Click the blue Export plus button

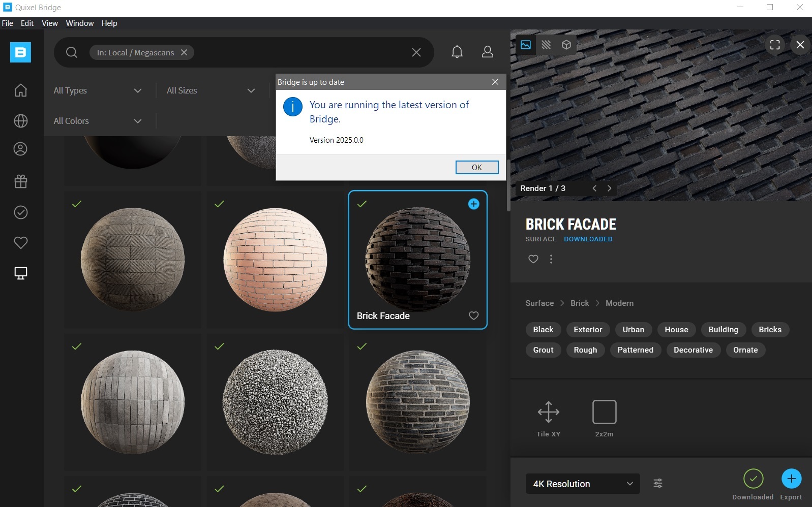[791, 479]
